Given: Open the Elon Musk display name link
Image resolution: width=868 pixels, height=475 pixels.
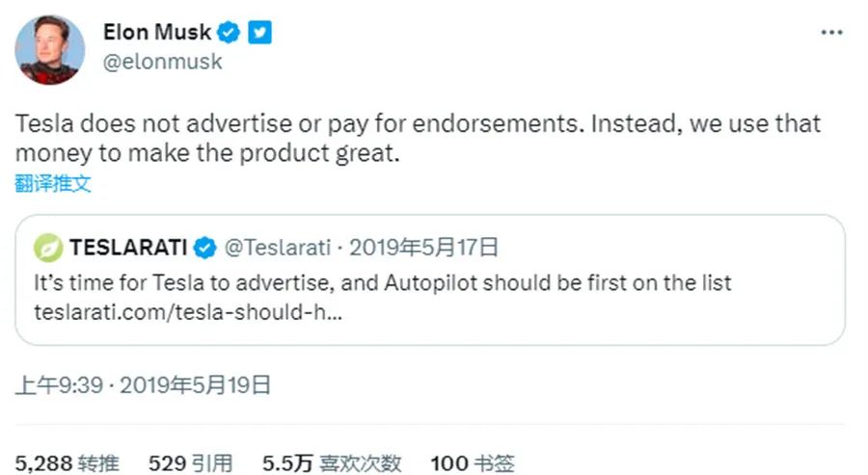Looking at the screenshot, I should (x=157, y=33).
